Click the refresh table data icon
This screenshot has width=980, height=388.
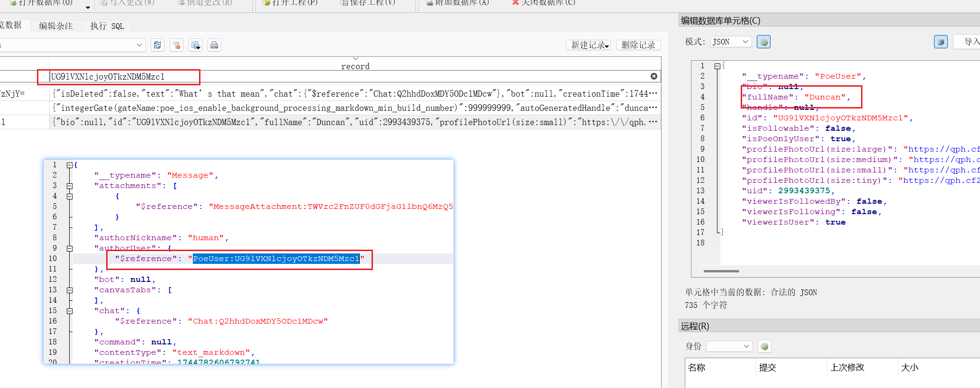pyautogui.click(x=157, y=45)
